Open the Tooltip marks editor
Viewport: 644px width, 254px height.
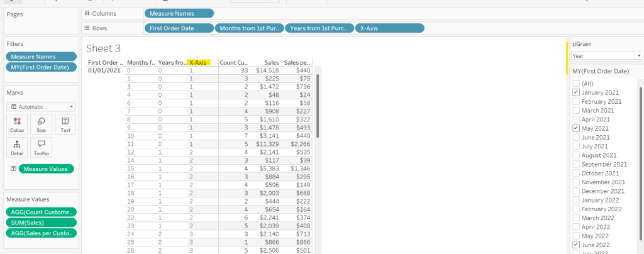[x=41, y=146]
